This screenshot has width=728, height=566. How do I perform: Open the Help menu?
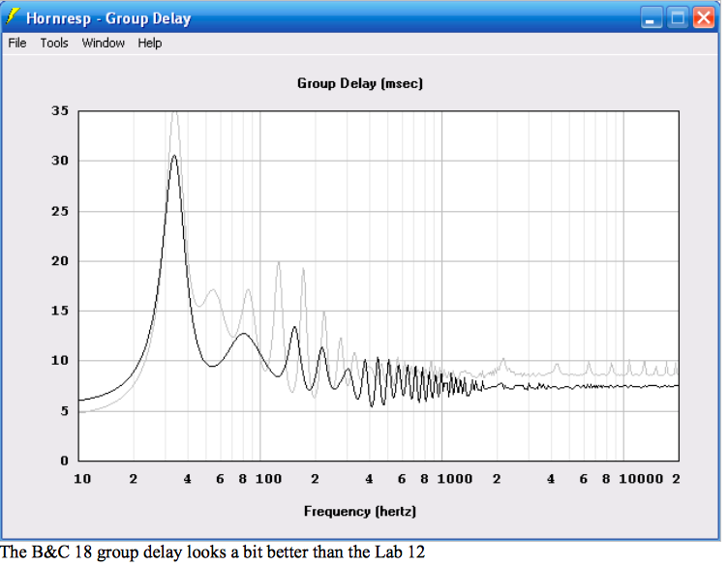149,44
